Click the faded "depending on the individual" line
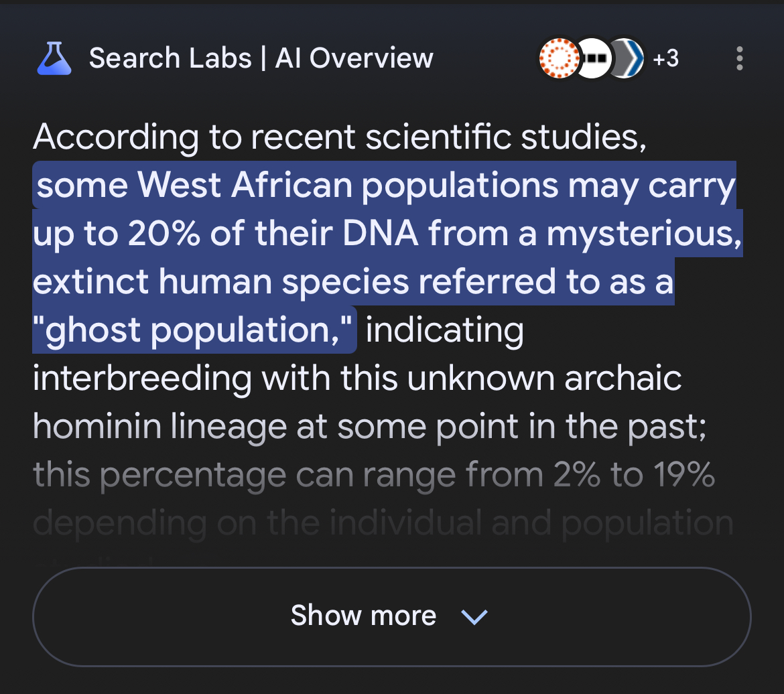784x694 pixels. (258, 523)
